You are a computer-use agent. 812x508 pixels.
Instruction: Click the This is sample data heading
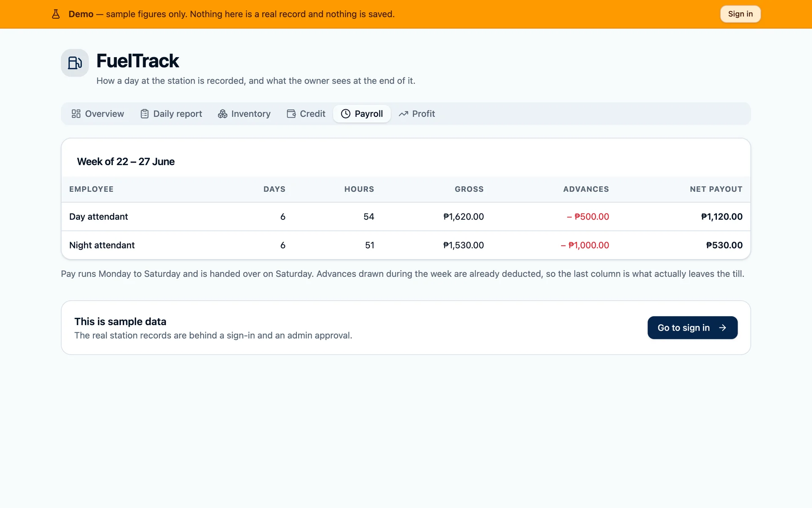[120, 322]
